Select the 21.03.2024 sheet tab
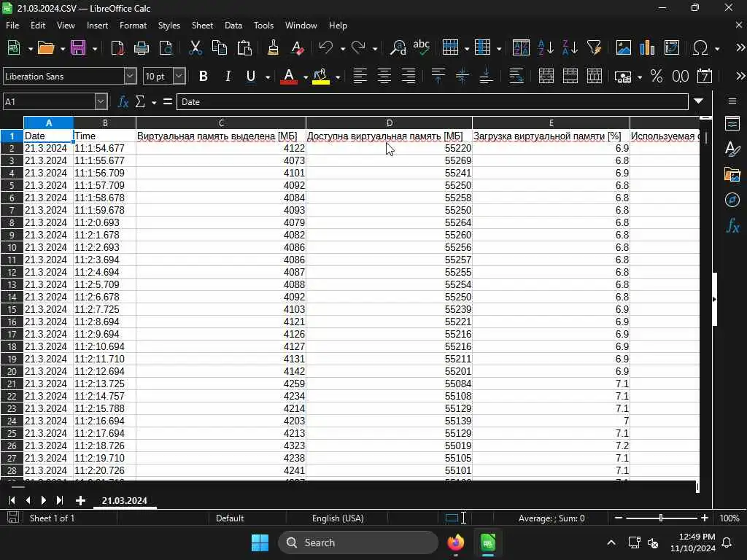Screen dimensions: 747x560 coord(124,500)
